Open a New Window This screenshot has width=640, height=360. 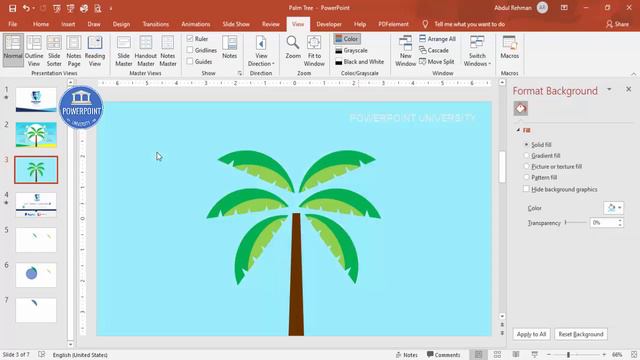[405, 50]
